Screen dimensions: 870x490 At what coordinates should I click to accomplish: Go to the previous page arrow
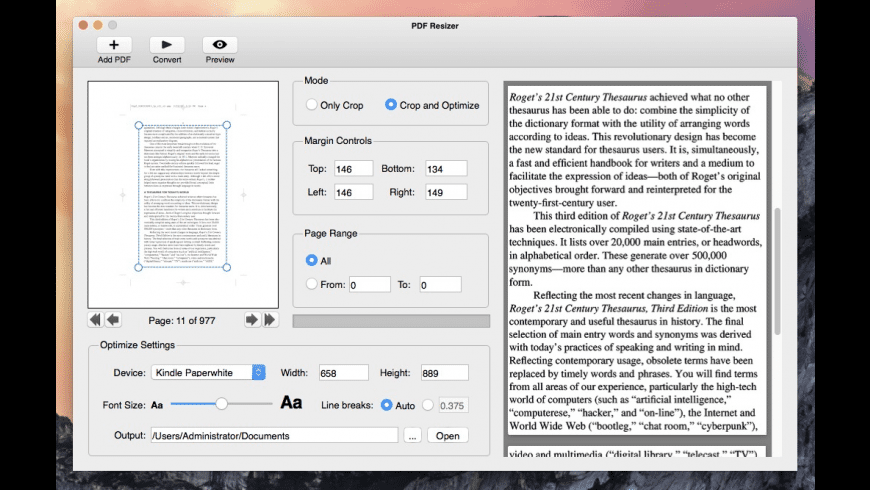113,320
